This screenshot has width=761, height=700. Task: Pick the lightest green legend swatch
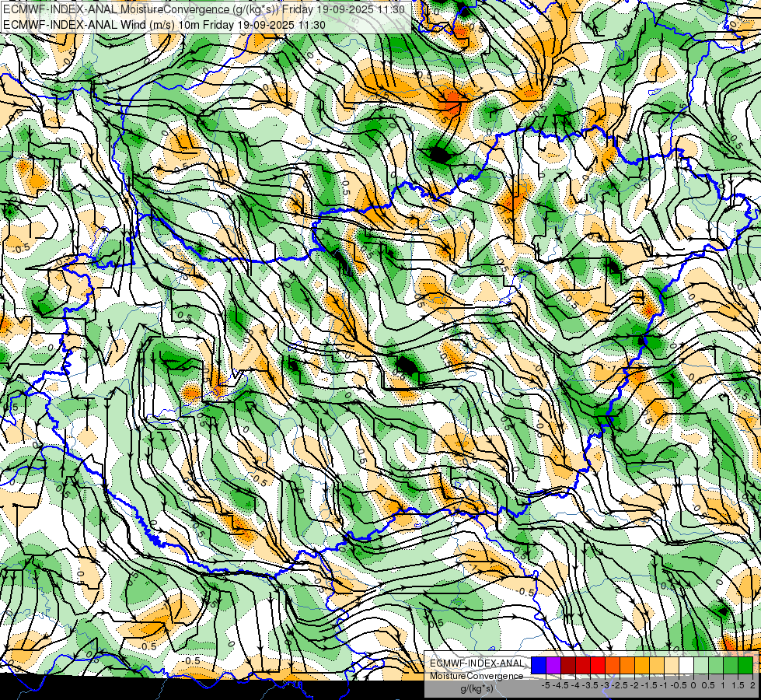[x=701, y=665]
